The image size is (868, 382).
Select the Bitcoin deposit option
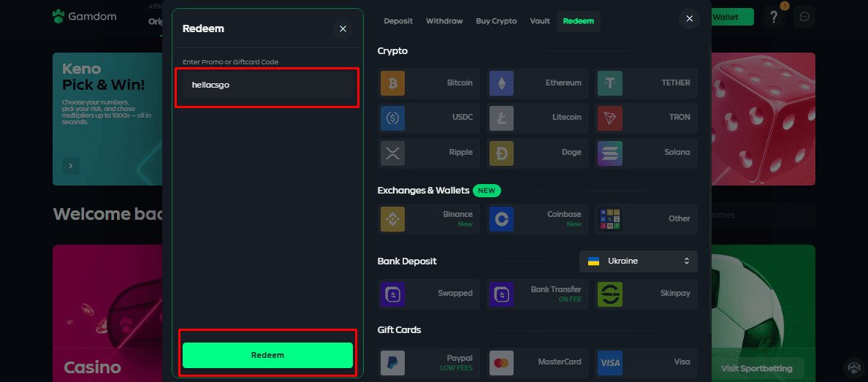[x=429, y=83]
